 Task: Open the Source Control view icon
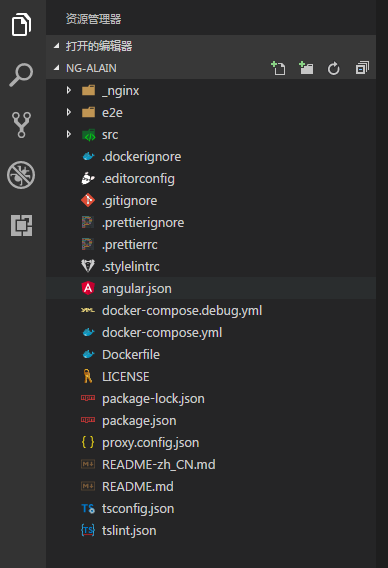coord(21,125)
